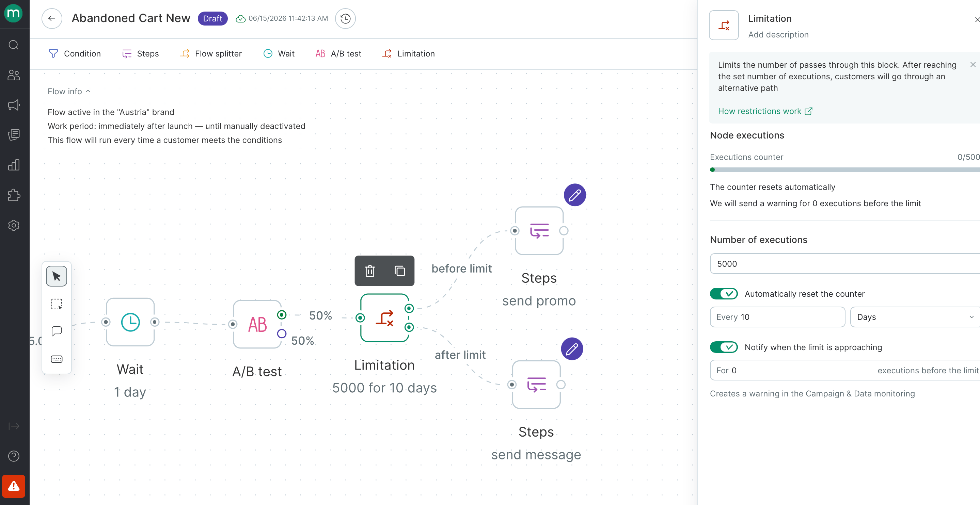This screenshot has width=980, height=505.
Task: Click the cloud saved status icon
Action: 240,19
